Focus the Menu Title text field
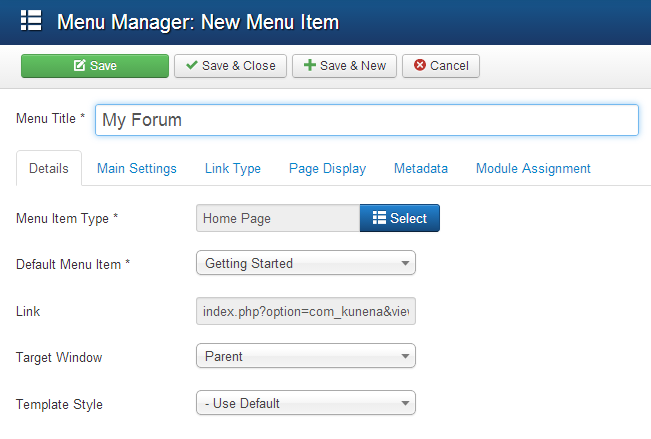The width and height of the screenshot is (651, 439). point(366,120)
